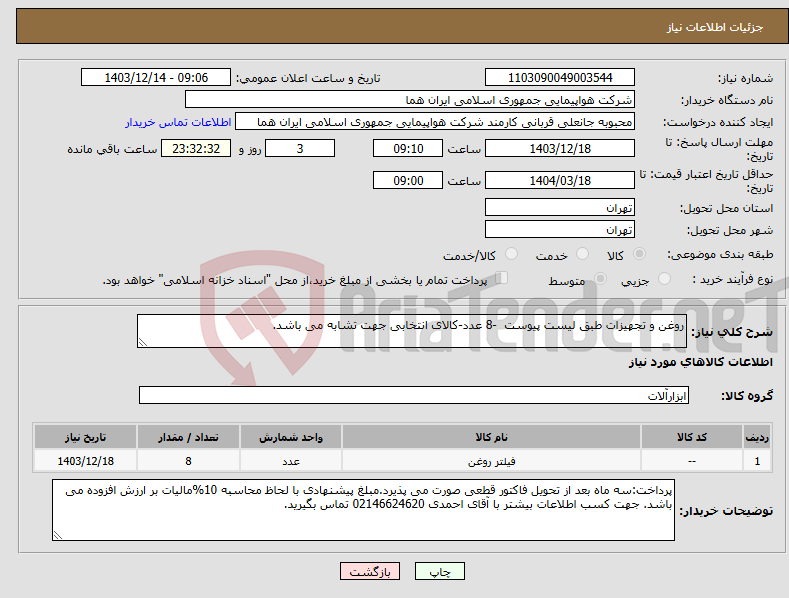
Task: Click the گروه کالا field ابزارآلات
Action: 414,396
